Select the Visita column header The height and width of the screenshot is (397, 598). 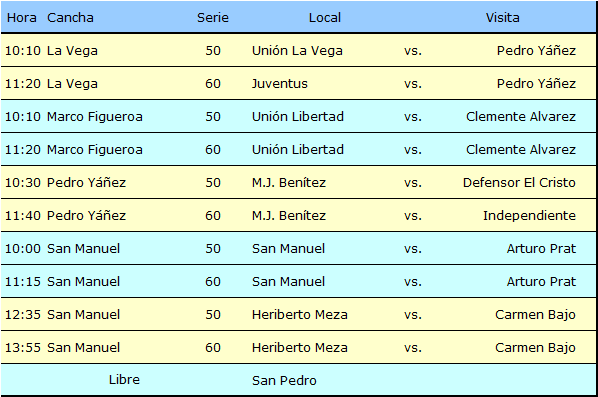[x=502, y=18]
